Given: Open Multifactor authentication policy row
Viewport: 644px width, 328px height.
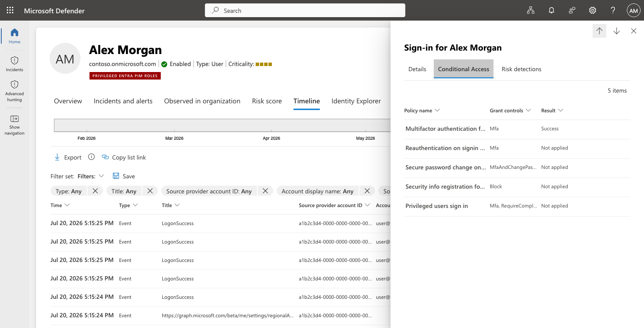Looking at the screenshot, I should (517, 129).
